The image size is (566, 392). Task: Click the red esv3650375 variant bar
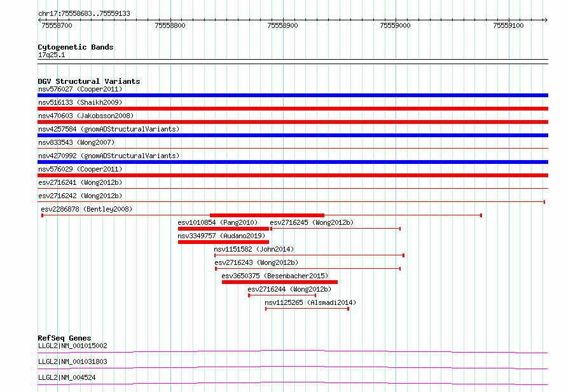[x=280, y=282]
